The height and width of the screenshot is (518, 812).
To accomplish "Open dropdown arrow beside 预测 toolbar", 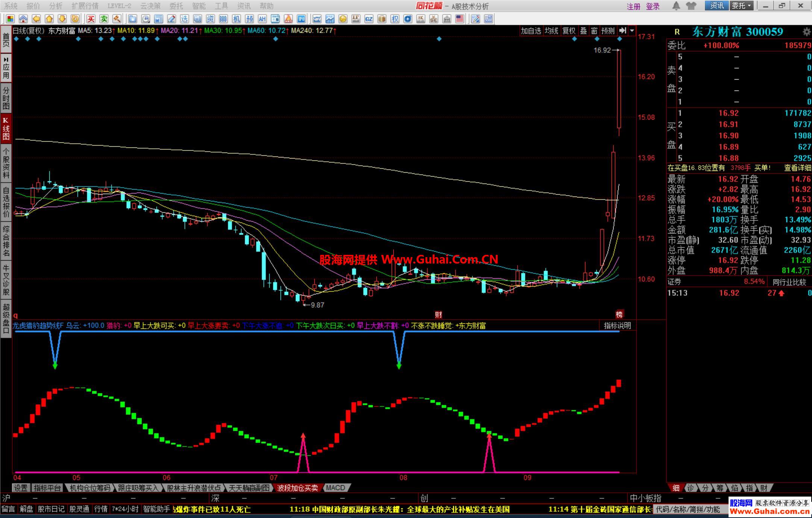I will (x=632, y=31).
